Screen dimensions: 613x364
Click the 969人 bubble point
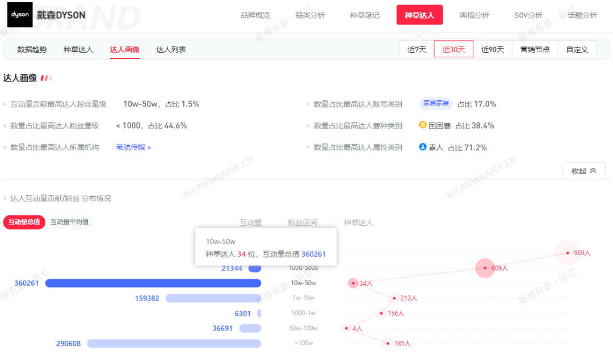coord(568,253)
